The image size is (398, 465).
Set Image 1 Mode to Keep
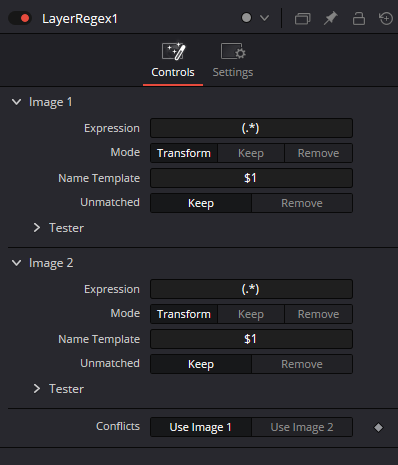click(x=251, y=153)
